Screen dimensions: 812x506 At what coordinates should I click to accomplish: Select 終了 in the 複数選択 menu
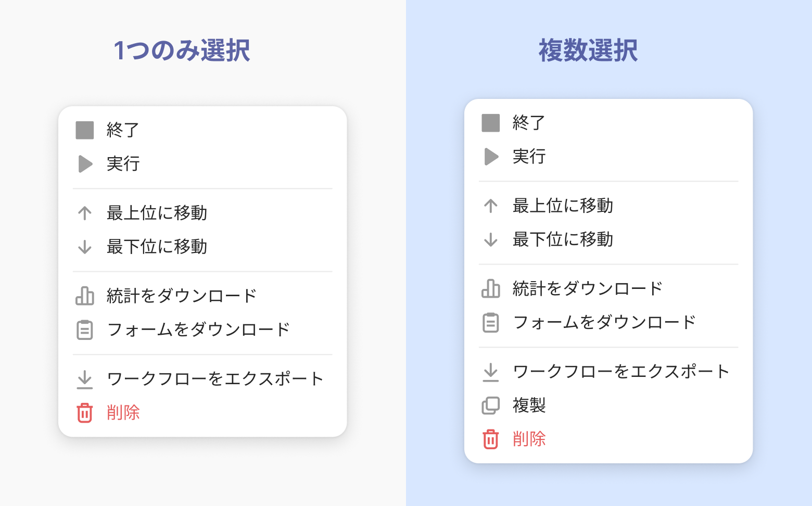[529, 123]
